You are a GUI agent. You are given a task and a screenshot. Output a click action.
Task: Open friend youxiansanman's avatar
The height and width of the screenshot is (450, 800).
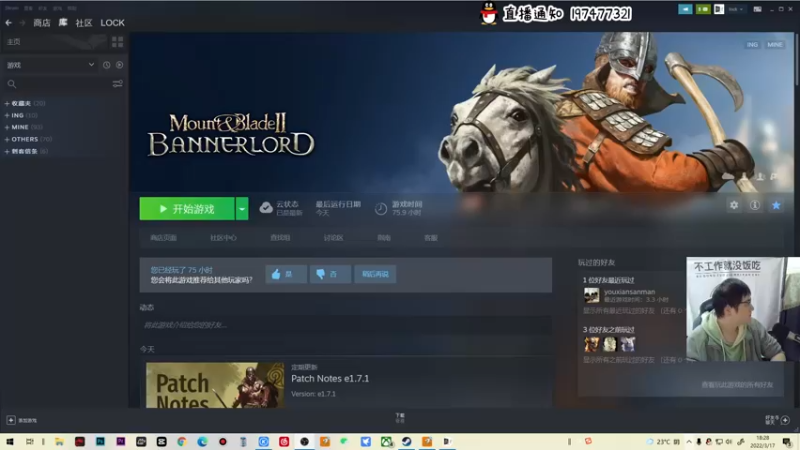[591, 295]
